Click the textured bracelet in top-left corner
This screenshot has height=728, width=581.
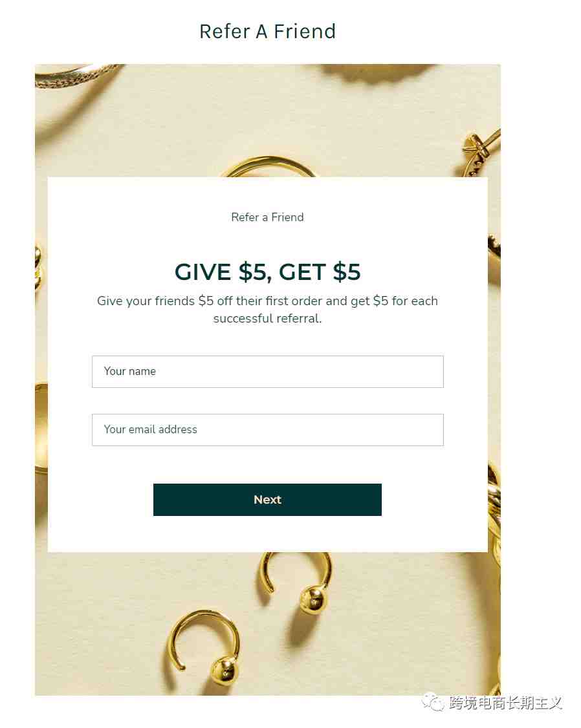tap(76, 75)
